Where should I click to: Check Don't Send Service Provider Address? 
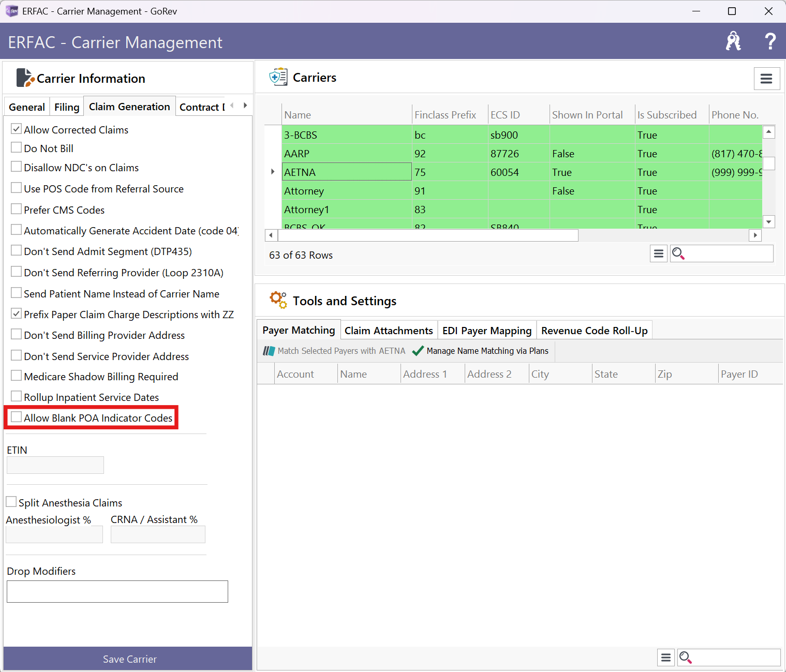tap(17, 355)
